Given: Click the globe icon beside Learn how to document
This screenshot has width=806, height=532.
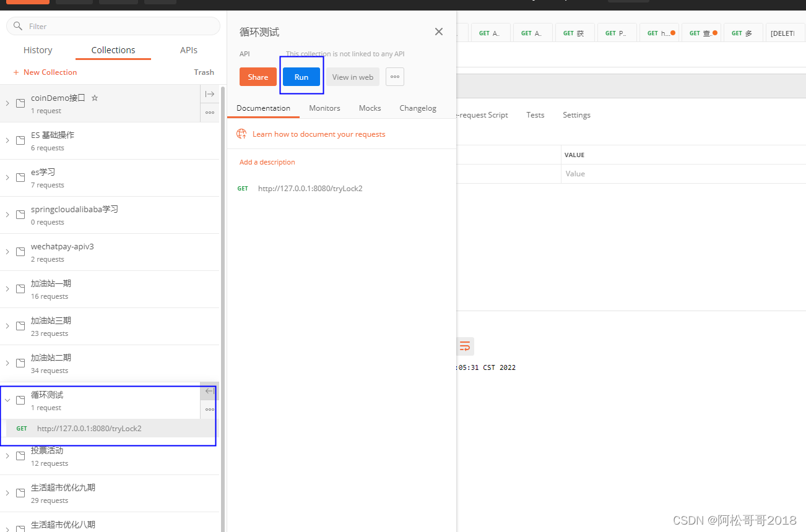Looking at the screenshot, I should click(x=243, y=134).
